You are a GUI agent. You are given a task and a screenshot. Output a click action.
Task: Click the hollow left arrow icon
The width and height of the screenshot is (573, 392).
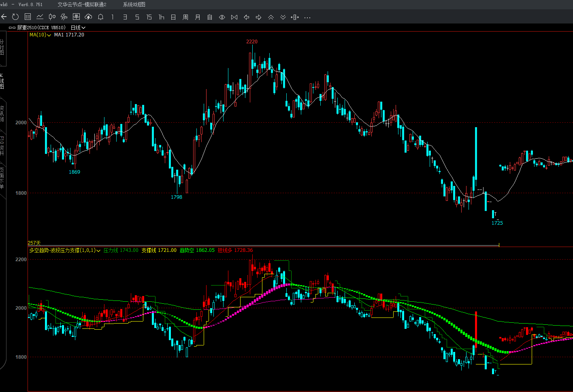tap(246, 17)
